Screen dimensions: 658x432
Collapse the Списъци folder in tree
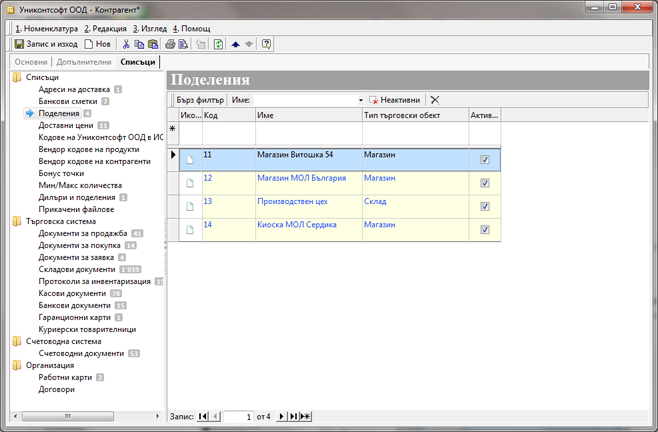point(17,77)
